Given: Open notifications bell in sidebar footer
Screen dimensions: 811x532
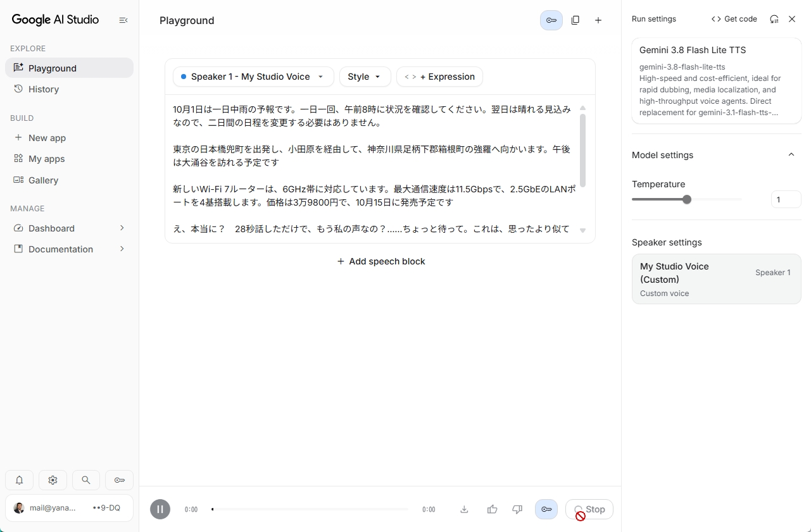Looking at the screenshot, I should pyautogui.click(x=20, y=480).
